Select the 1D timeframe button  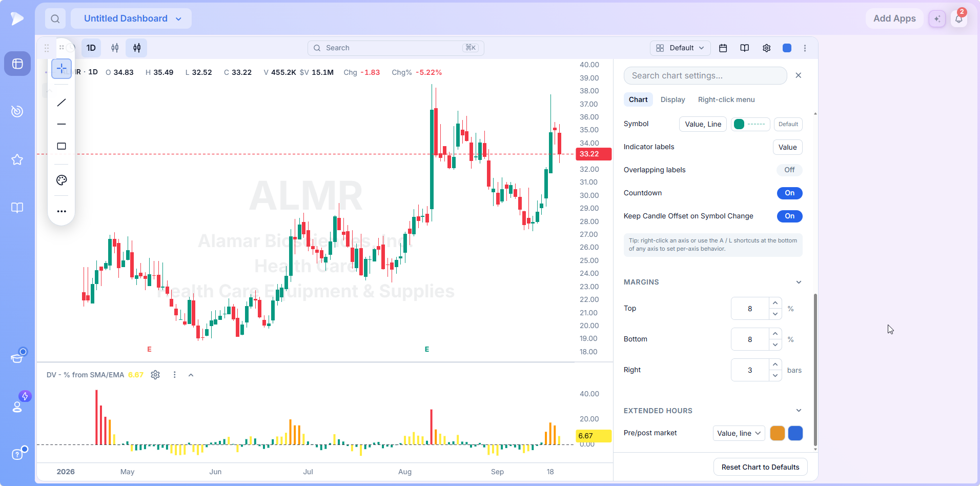click(x=91, y=48)
